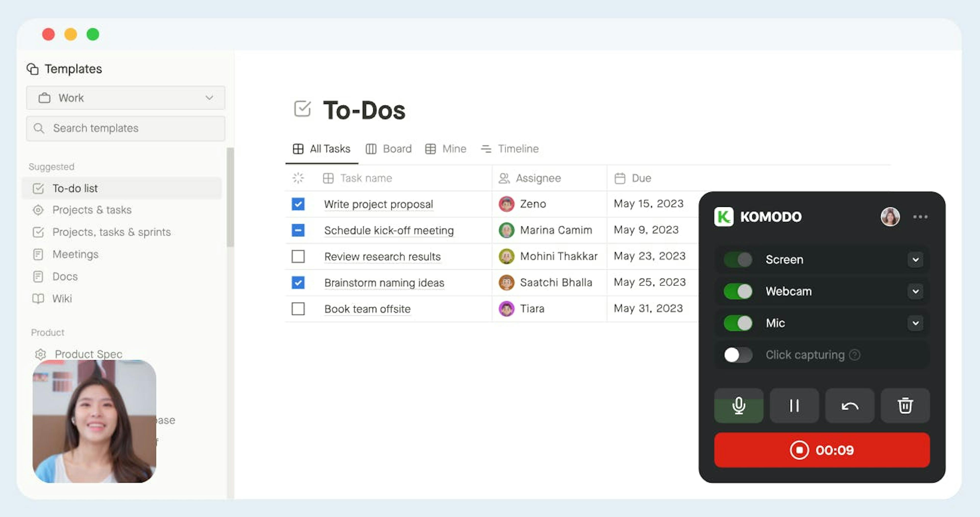The width and height of the screenshot is (980, 517).
Task: Open the Work category dropdown
Action: [126, 98]
